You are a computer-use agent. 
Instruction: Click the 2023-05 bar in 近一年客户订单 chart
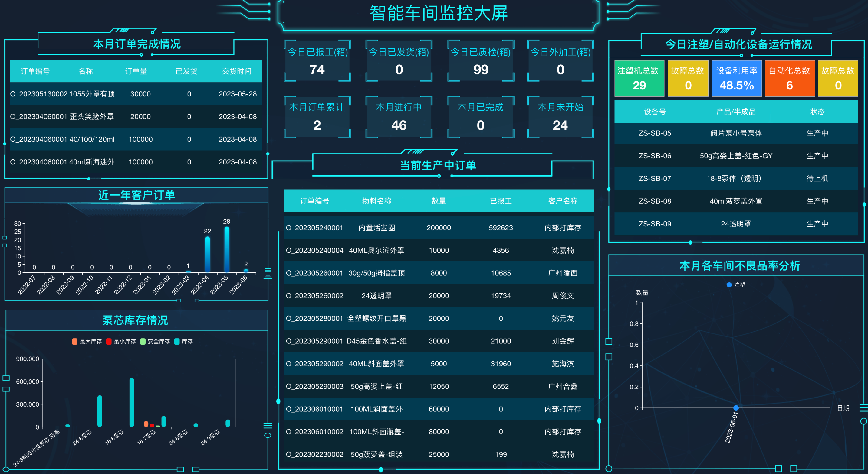(227, 250)
